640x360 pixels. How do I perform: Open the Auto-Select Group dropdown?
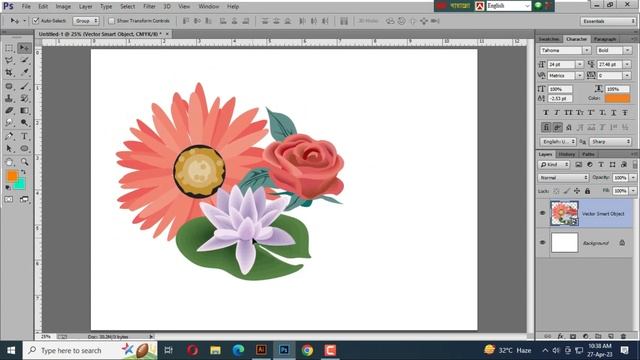[x=86, y=21]
